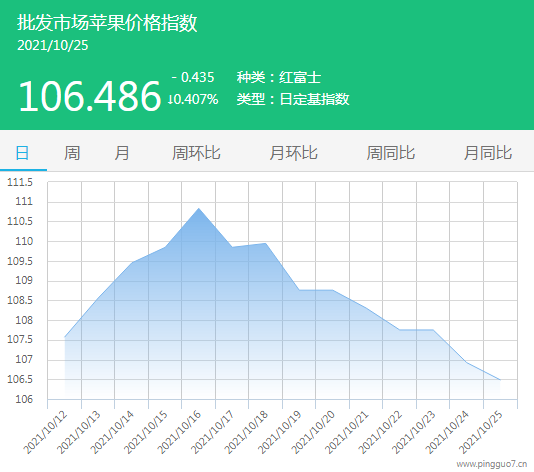Click the 批发市场苹果价格指数 title
The height and width of the screenshot is (472, 534).
(x=107, y=23)
